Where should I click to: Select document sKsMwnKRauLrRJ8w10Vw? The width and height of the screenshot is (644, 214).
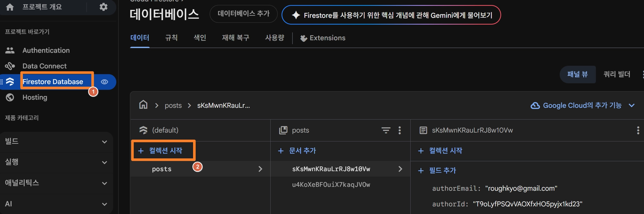pyautogui.click(x=340, y=169)
